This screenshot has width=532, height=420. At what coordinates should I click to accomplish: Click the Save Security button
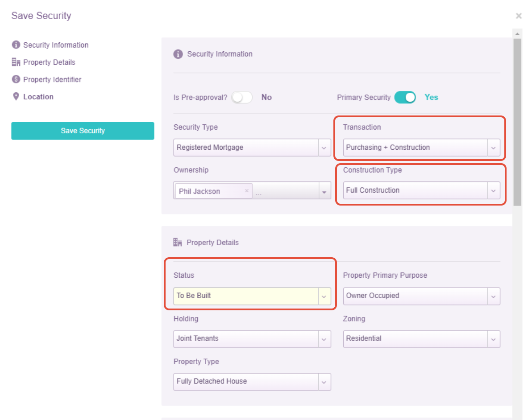point(83,131)
